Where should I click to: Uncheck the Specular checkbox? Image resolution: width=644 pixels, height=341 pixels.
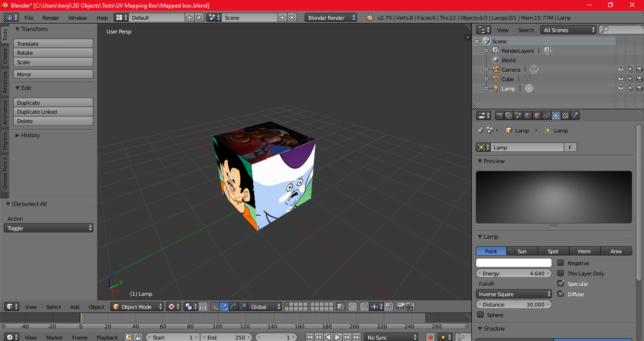point(561,283)
